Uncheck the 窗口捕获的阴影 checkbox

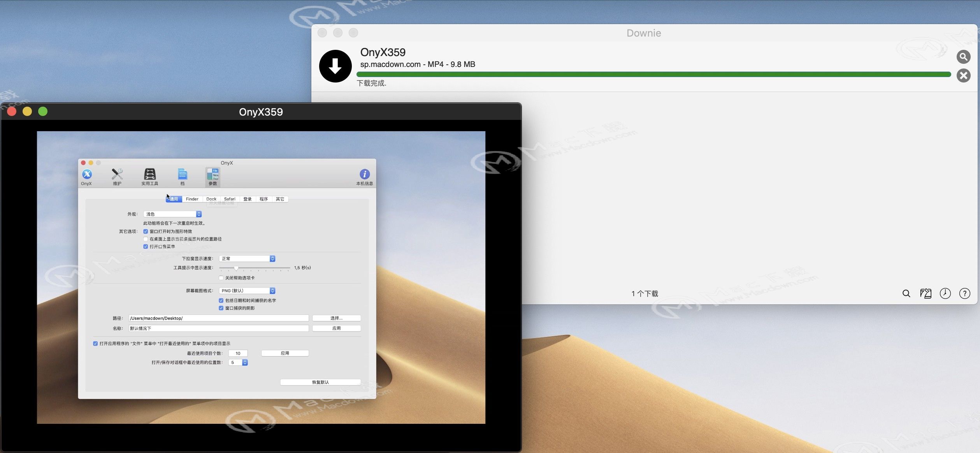click(x=221, y=308)
